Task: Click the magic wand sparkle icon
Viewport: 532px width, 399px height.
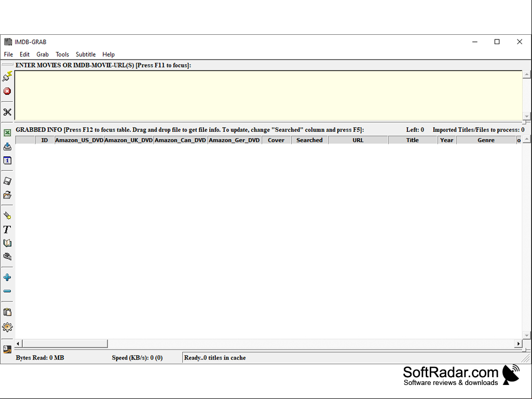Action: point(7,215)
